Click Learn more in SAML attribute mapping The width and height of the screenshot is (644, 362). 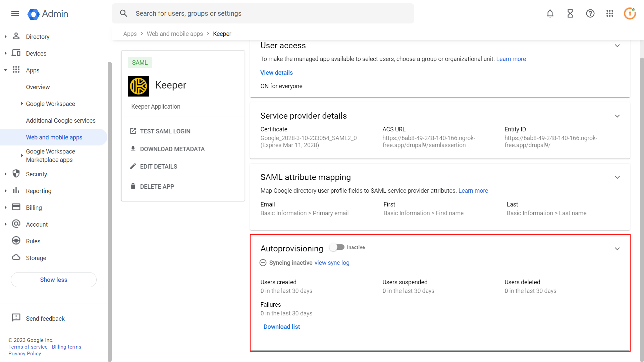pos(473,191)
